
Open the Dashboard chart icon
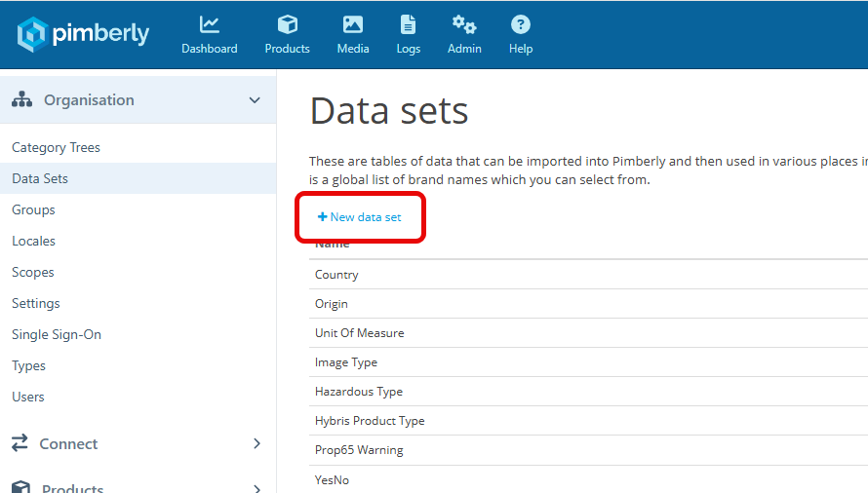(x=209, y=24)
